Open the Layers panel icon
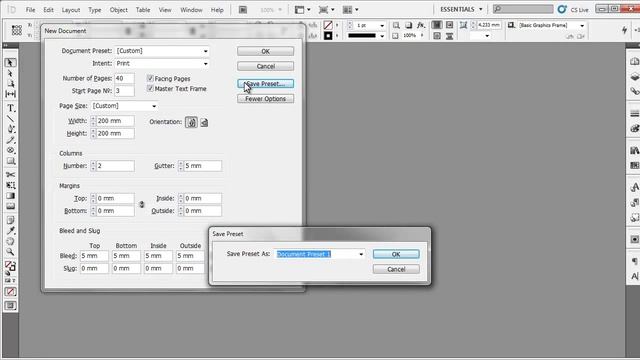 [x=634, y=77]
